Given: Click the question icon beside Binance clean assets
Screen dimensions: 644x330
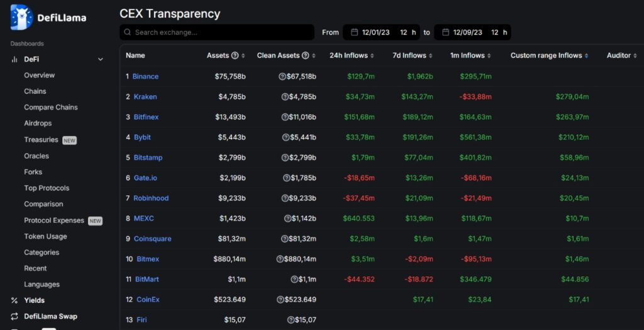Looking at the screenshot, I should coord(282,77).
